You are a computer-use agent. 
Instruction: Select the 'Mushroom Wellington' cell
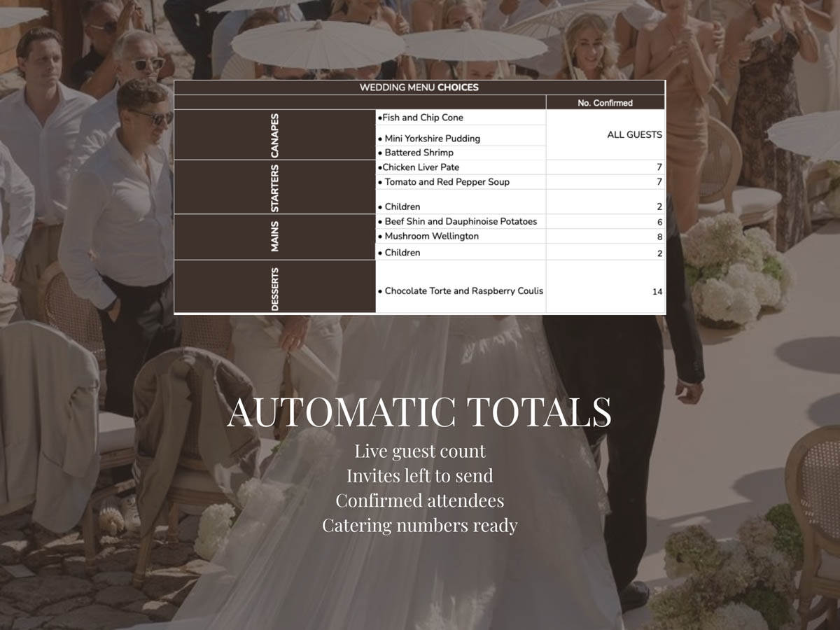[461, 236]
